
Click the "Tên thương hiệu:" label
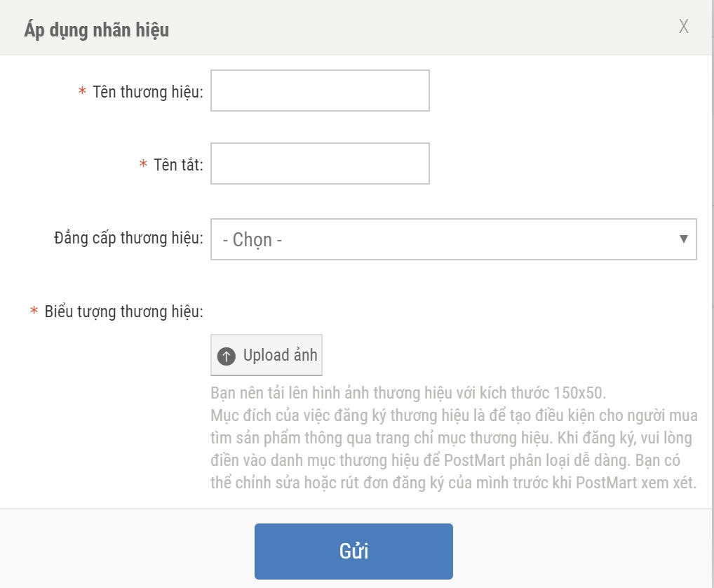148,92
